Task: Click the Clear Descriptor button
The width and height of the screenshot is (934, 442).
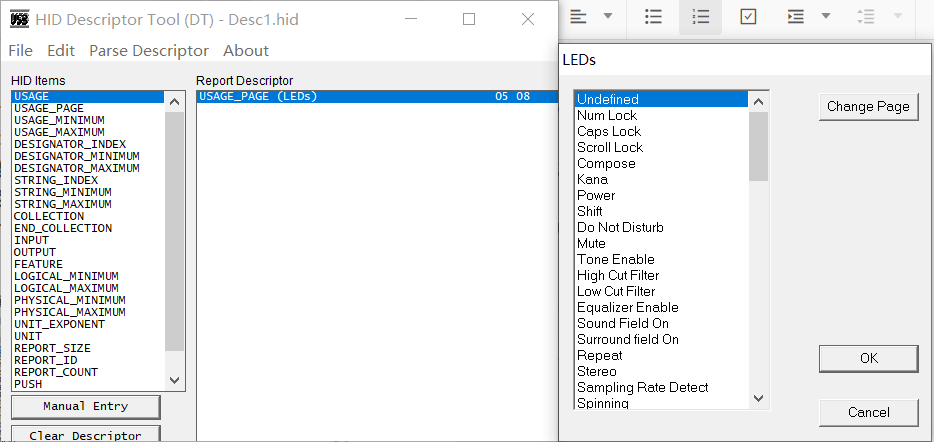Action: coord(85,435)
